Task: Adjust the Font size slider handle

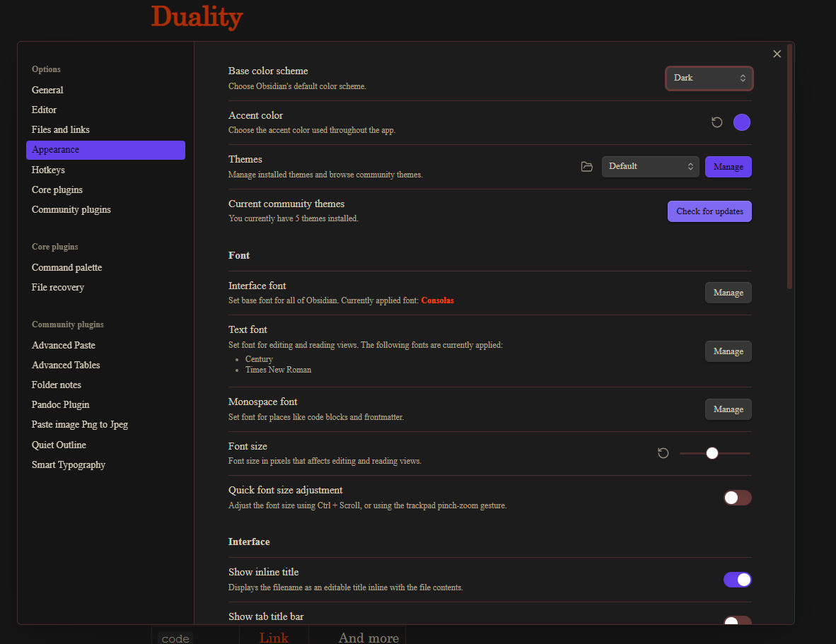Action: (x=712, y=453)
